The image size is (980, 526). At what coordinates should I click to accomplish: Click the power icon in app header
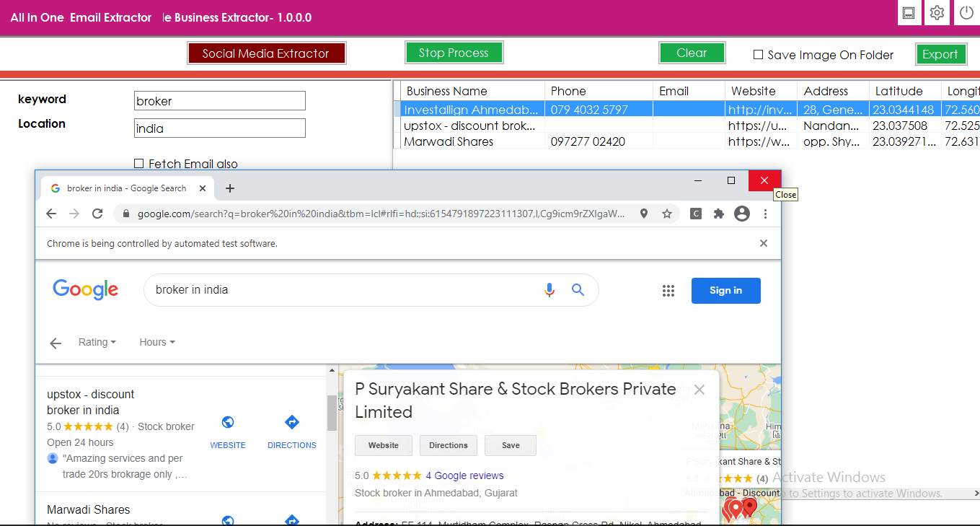click(966, 13)
